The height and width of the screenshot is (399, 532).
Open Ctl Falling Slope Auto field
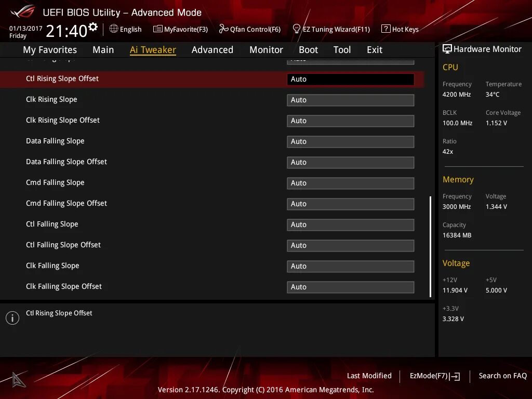[x=351, y=224]
